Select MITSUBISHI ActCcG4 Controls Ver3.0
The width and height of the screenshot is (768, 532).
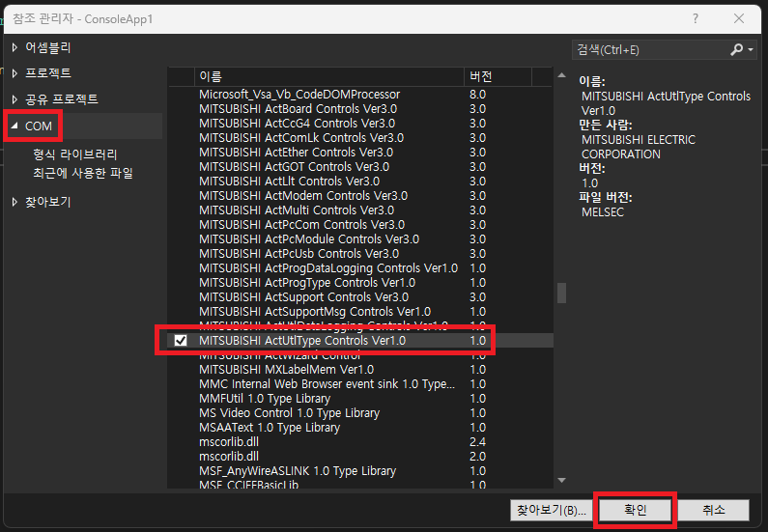tap(360, 123)
